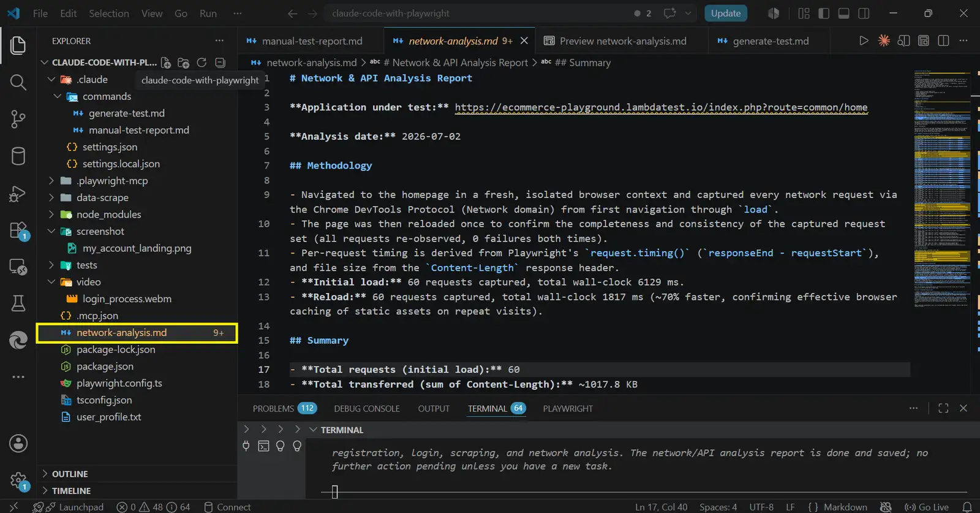Open preview to the side icon
980x513 pixels.
(903, 40)
